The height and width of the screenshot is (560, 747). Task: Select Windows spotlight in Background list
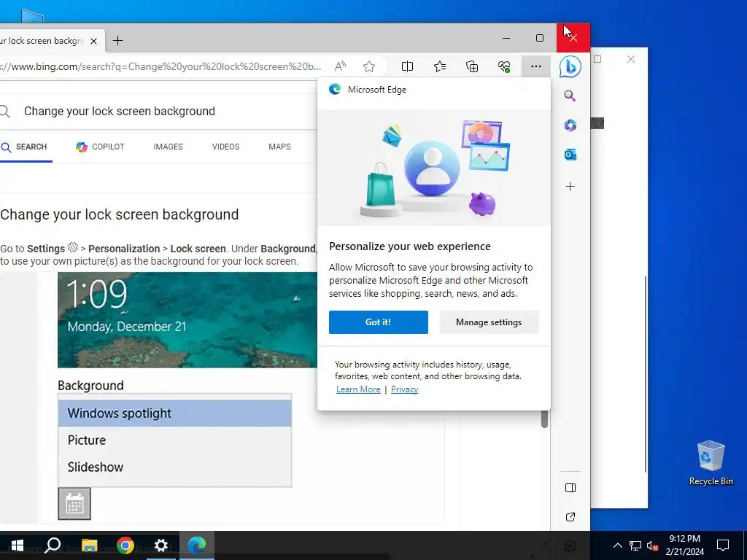tap(174, 413)
